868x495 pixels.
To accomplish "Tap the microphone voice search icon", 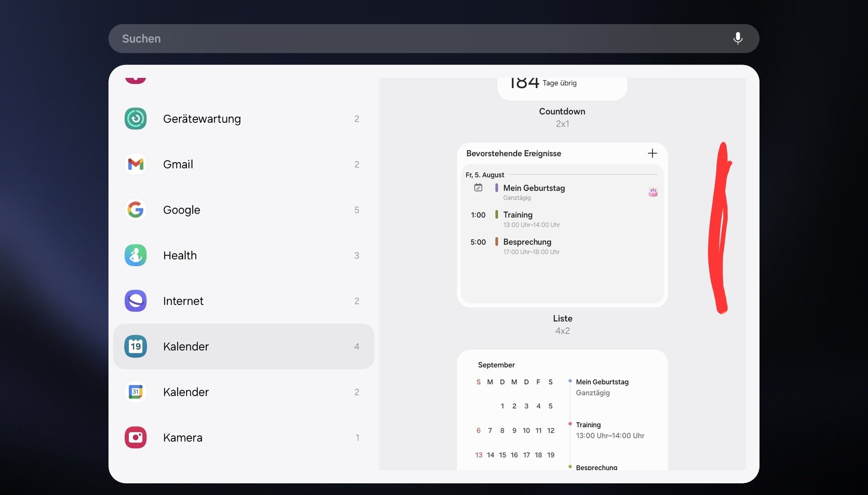I will pyautogui.click(x=737, y=38).
